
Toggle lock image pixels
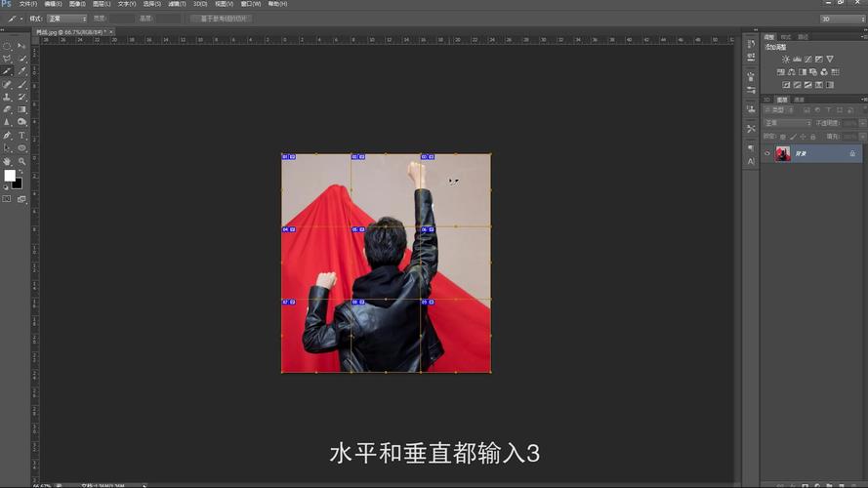tap(793, 137)
